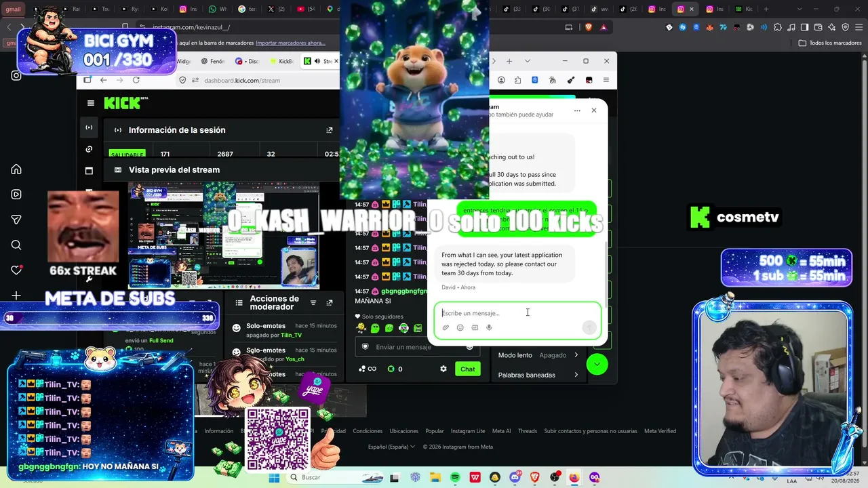Open the 'Condiciones' footer link
The height and width of the screenshot is (488, 868).
(x=368, y=431)
